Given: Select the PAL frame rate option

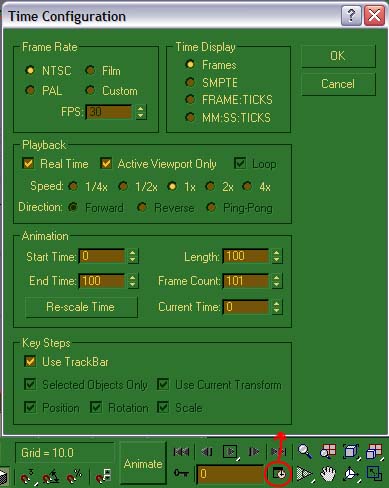Looking at the screenshot, I should point(30,90).
